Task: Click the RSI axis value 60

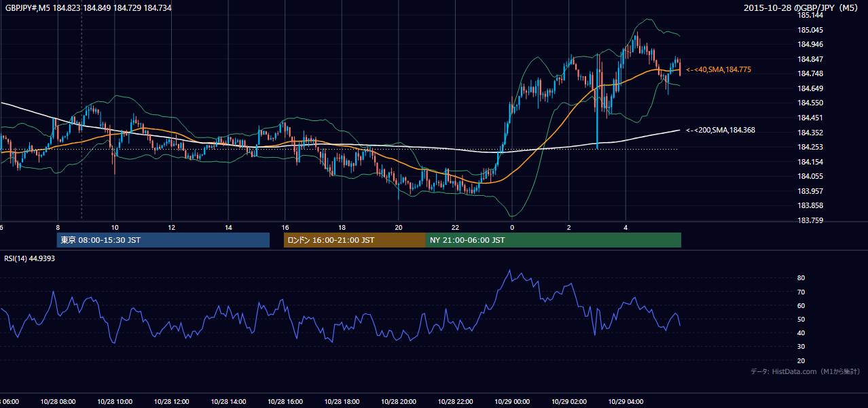Action: (x=801, y=305)
